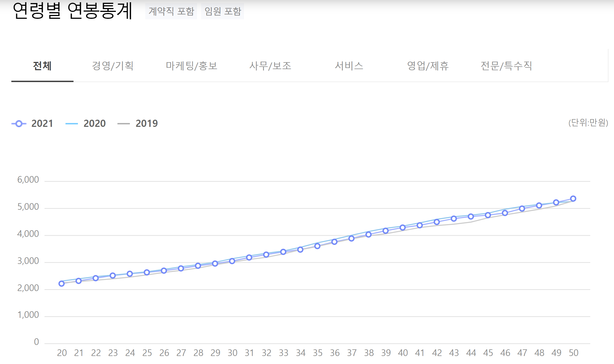Click the 2019 gray legend line
This screenshot has height=364, width=614.
(124, 124)
